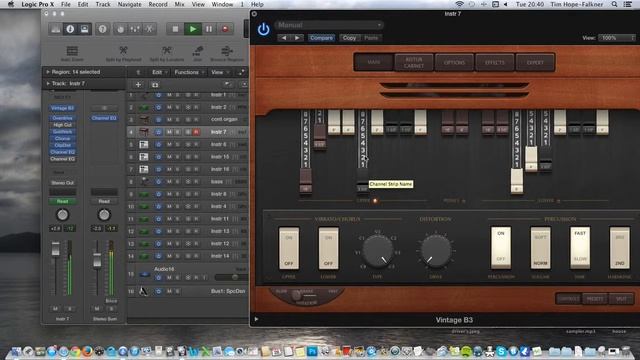Click the Record button in transport
This screenshot has width=640, height=360.
tap(225, 29)
